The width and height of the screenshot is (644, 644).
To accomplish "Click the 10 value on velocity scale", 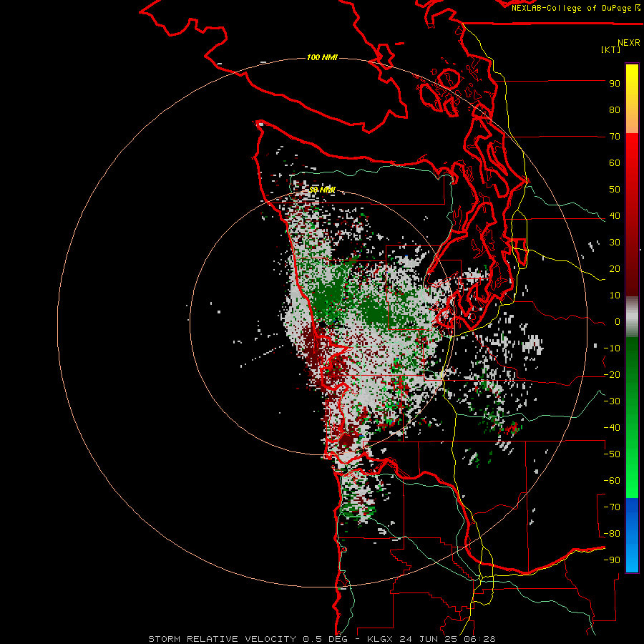I will pos(615,296).
